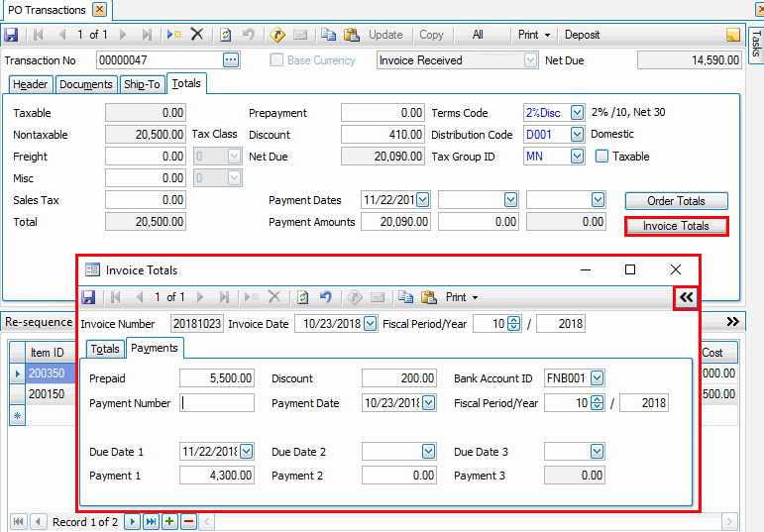Click the yellow note icon at toolbar right
Viewport: 764px width, 532px height.
coord(733,35)
